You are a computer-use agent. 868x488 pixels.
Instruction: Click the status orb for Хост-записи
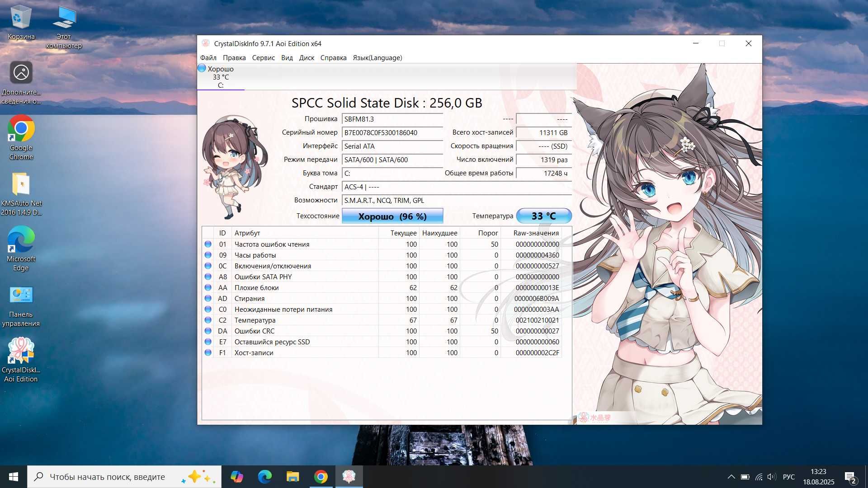tap(208, 352)
